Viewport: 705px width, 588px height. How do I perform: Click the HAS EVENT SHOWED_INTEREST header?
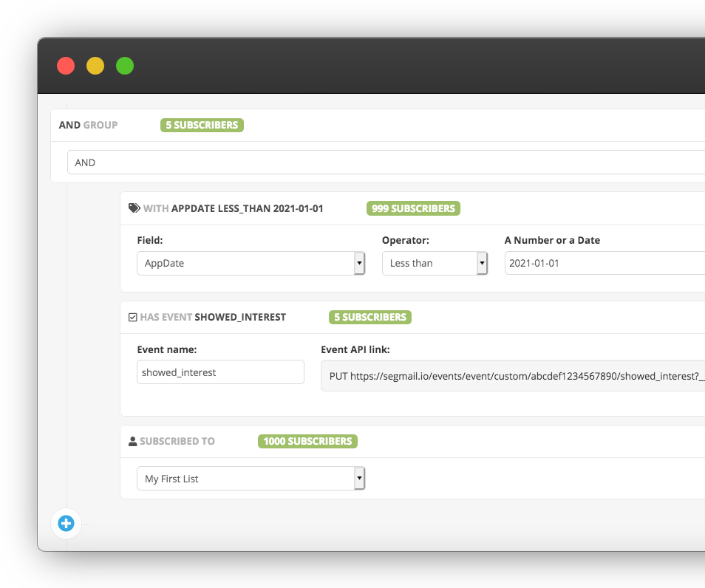(214, 316)
